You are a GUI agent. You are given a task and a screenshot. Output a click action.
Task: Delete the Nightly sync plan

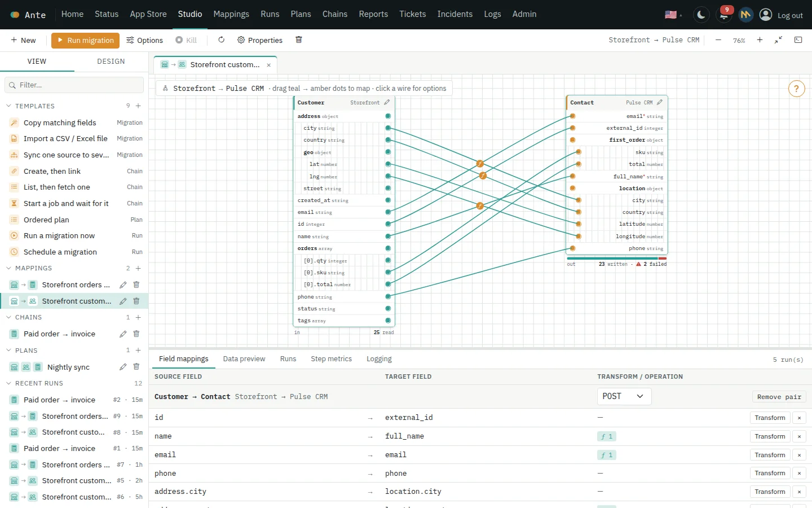click(x=136, y=367)
